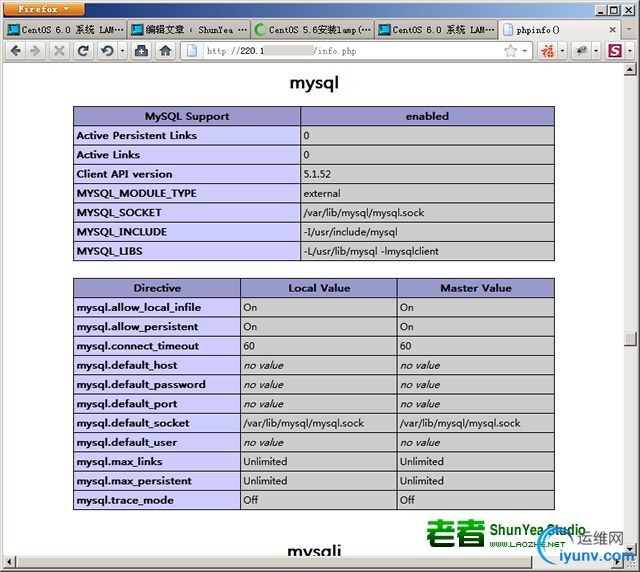Click the gray tools extension icon
The image size is (640, 572).
tap(582, 51)
